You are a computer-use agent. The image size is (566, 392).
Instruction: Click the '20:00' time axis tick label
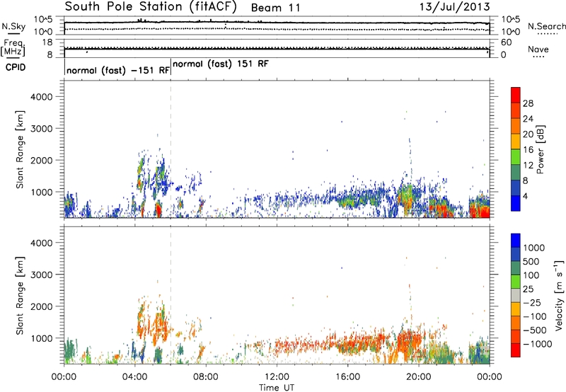tap(418, 377)
